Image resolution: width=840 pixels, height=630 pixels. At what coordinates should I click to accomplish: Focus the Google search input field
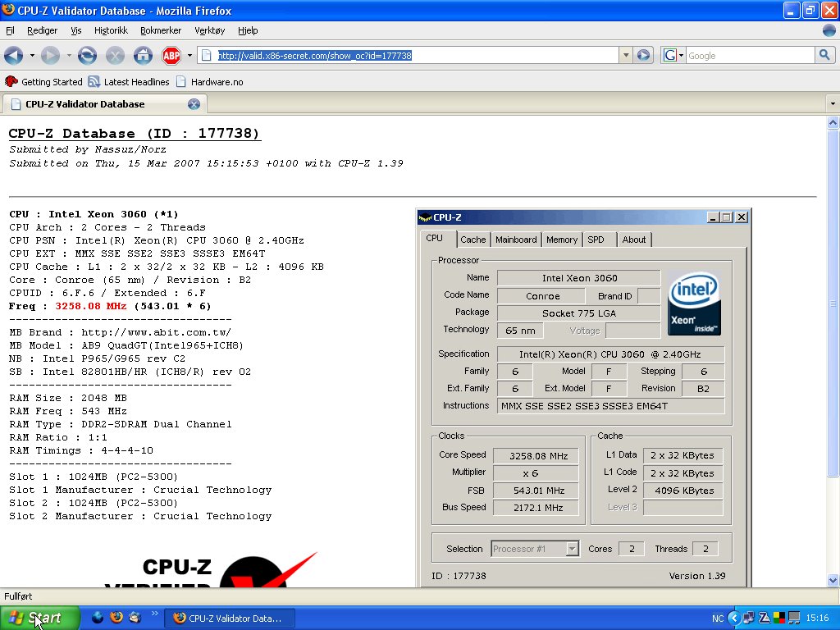pos(750,55)
